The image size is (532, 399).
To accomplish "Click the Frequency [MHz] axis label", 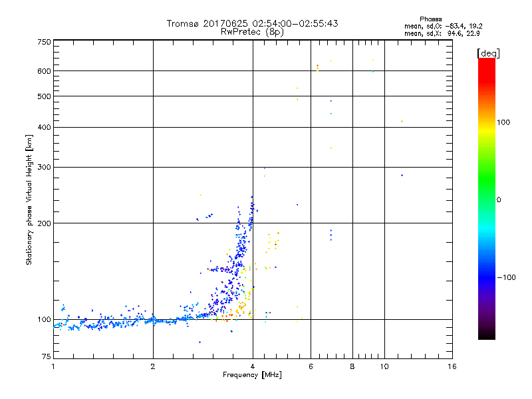I will point(252,376).
